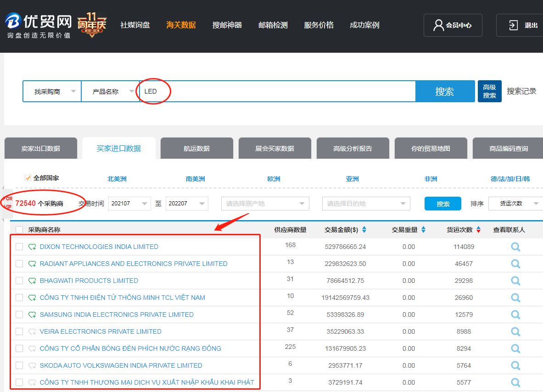Open the 请选择目的地 destination dropdown

(x=366, y=204)
